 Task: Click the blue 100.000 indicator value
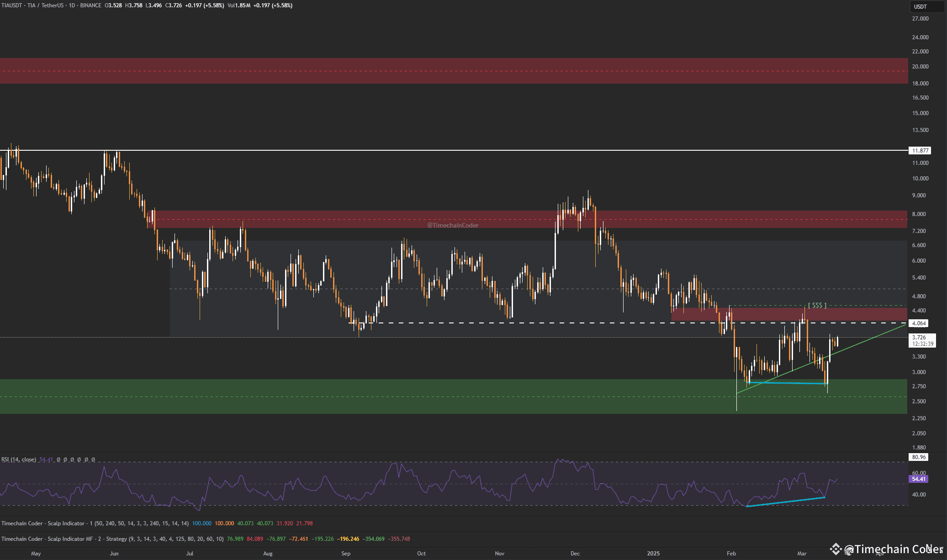201,523
